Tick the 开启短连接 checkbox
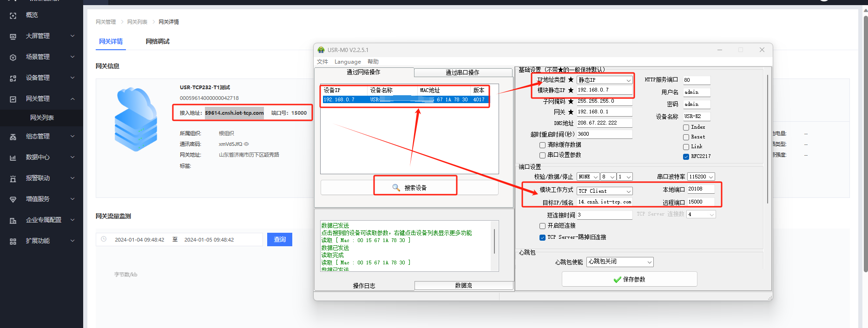Viewport: 868px width, 328px height. [x=542, y=226]
